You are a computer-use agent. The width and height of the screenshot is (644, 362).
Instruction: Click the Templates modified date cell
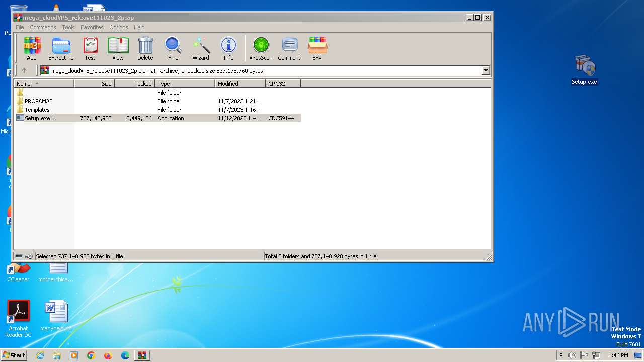click(239, 110)
